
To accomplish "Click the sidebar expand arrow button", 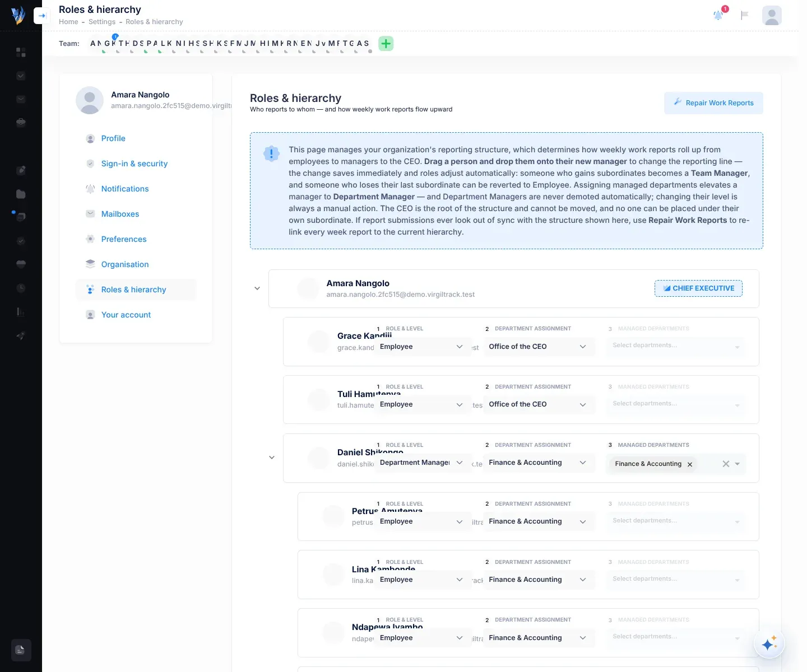I will point(41,16).
